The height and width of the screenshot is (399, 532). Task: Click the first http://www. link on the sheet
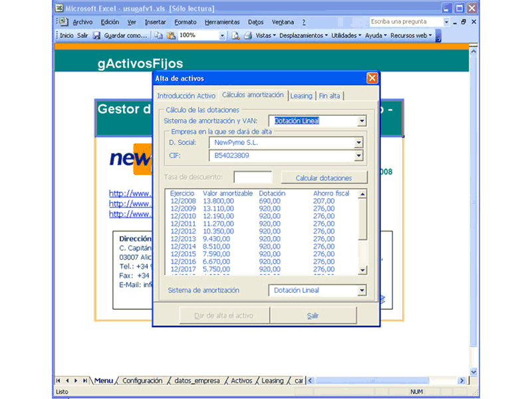click(x=130, y=194)
